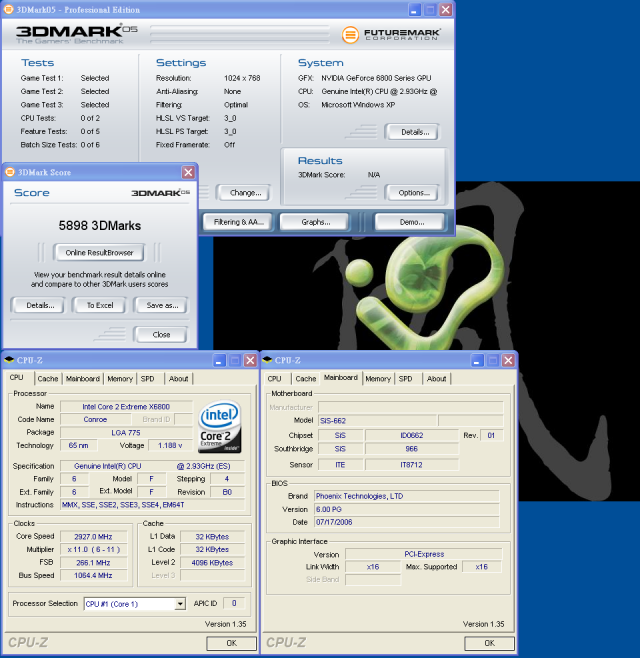
Task: Click the Results Options button
Action: [413, 193]
